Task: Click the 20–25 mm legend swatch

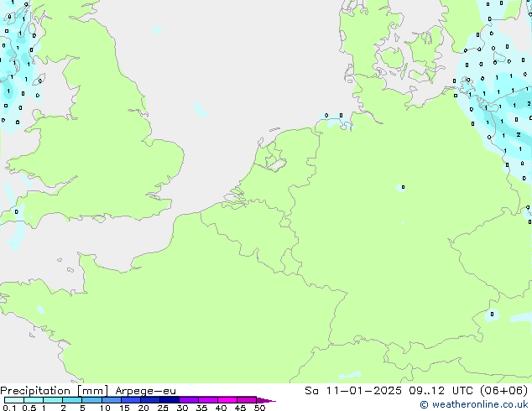Action: (149, 400)
